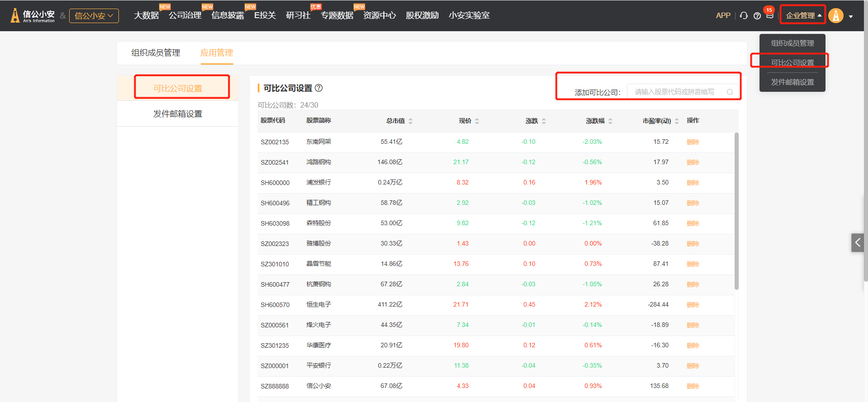
Task: Delete 华康医疗 row
Action: pos(693,345)
